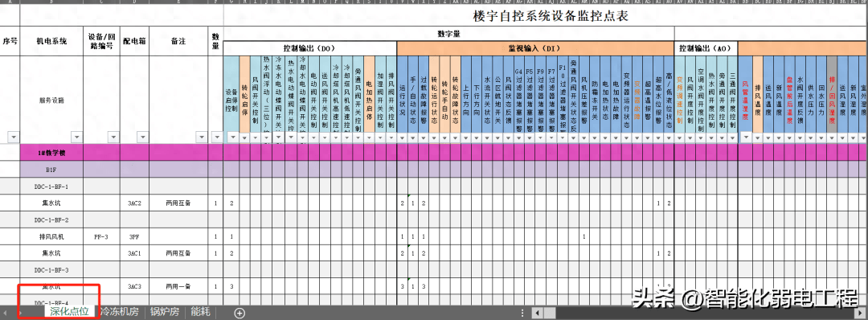Switch to the 深化点位 sheet tab
This screenshot has height=320, width=868.
tap(70, 312)
